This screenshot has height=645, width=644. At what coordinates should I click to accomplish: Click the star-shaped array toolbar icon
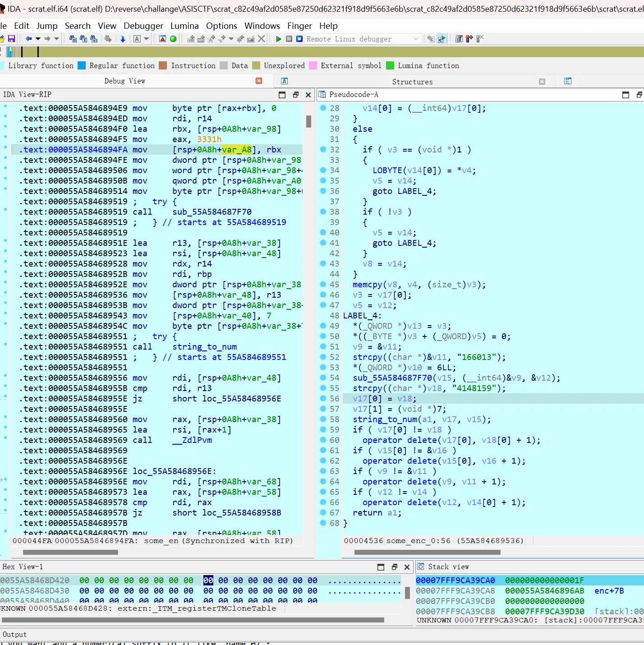click(x=240, y=39)
